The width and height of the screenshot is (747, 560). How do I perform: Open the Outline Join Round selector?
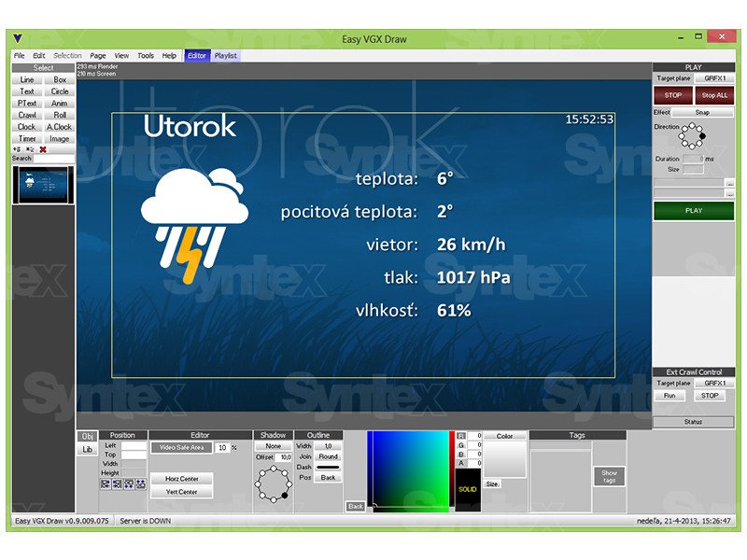point(328,456)
